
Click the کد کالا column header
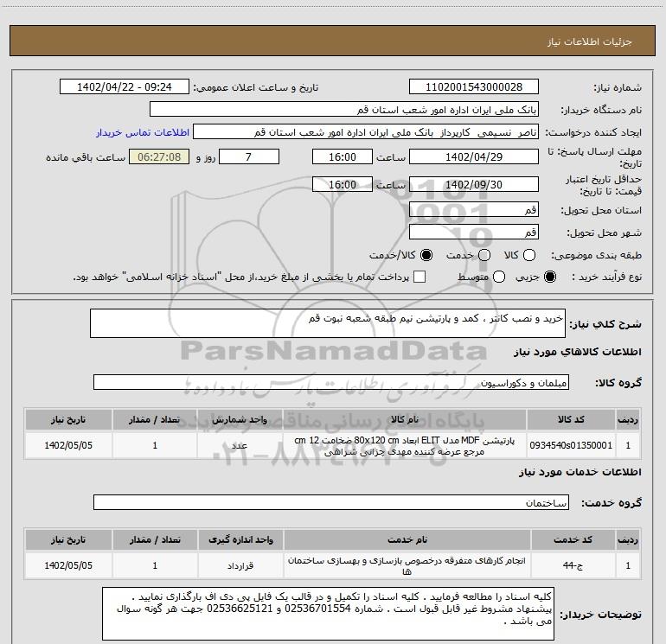(x=571, y=419)
